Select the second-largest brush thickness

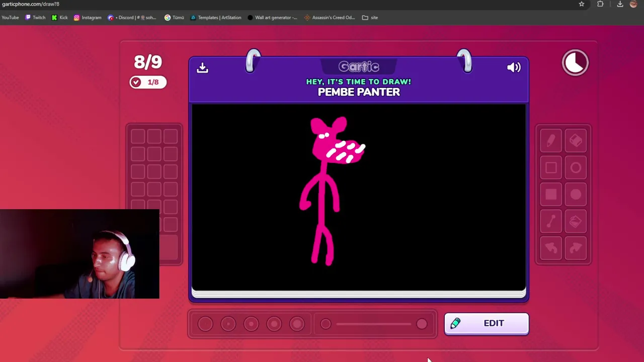(x=274, y=324)
